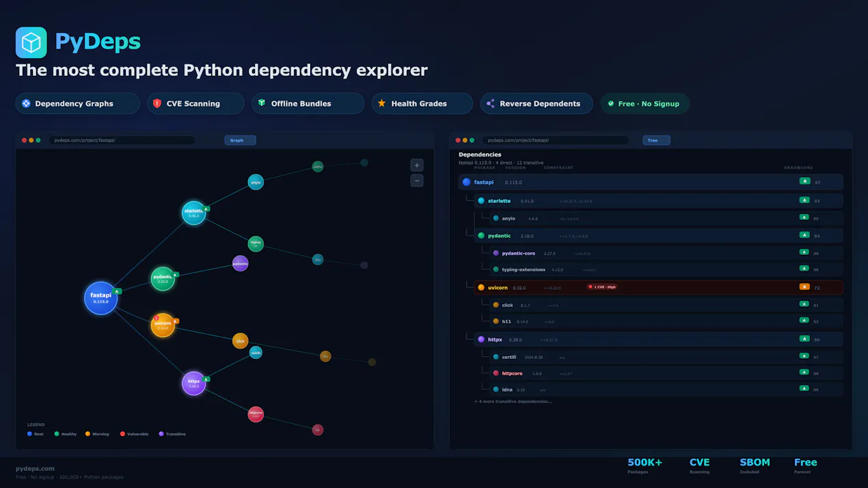Click the CVE Scanning stat in footer

700,465
